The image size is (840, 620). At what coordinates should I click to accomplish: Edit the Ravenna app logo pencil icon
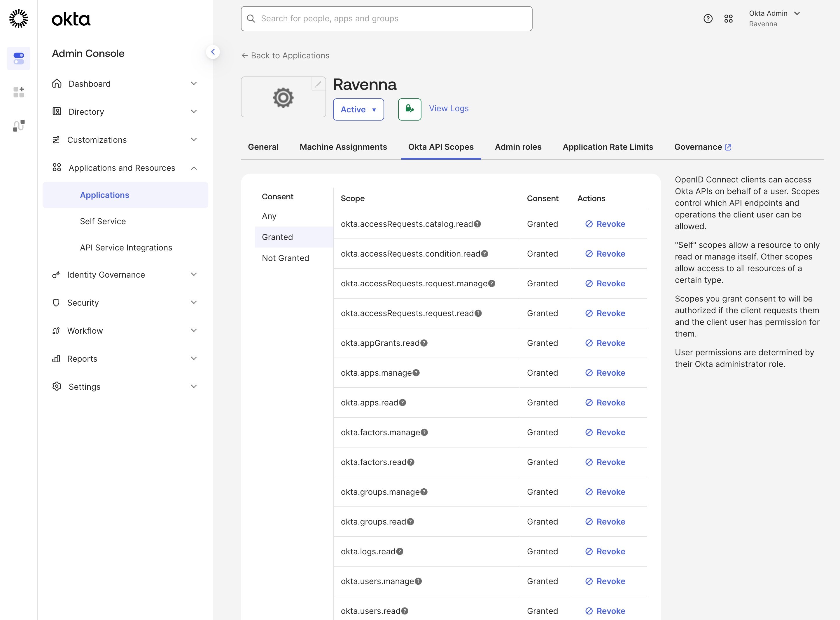pos(318,84)
